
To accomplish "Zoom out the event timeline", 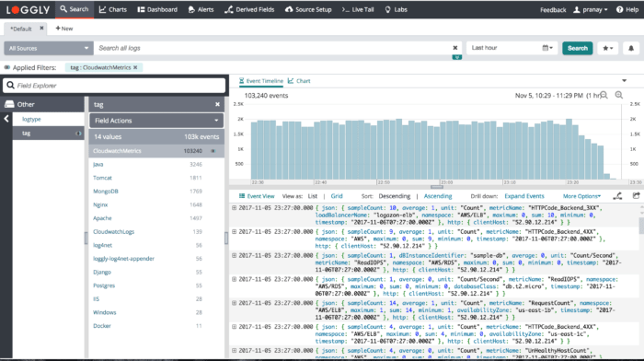I will pos(604,96).
